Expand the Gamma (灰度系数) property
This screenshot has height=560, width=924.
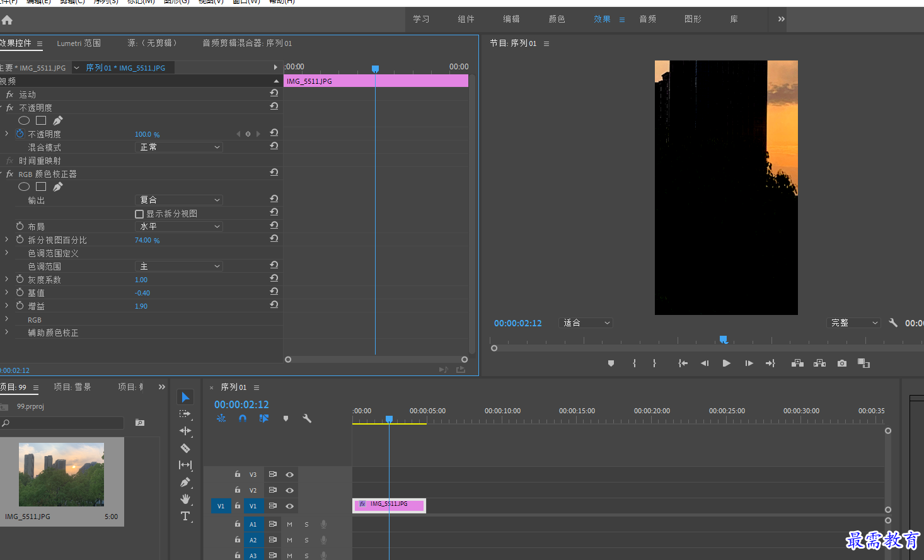(7, 279)
